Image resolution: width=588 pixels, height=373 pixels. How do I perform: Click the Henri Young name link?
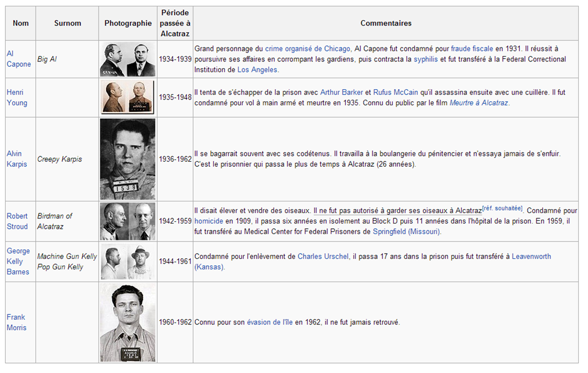pos(17,97)
